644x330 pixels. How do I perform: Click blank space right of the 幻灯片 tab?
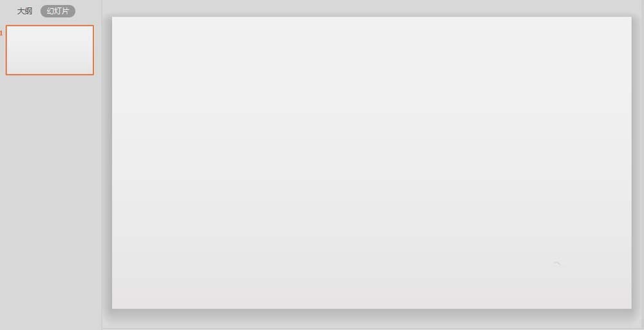(88, 11)
